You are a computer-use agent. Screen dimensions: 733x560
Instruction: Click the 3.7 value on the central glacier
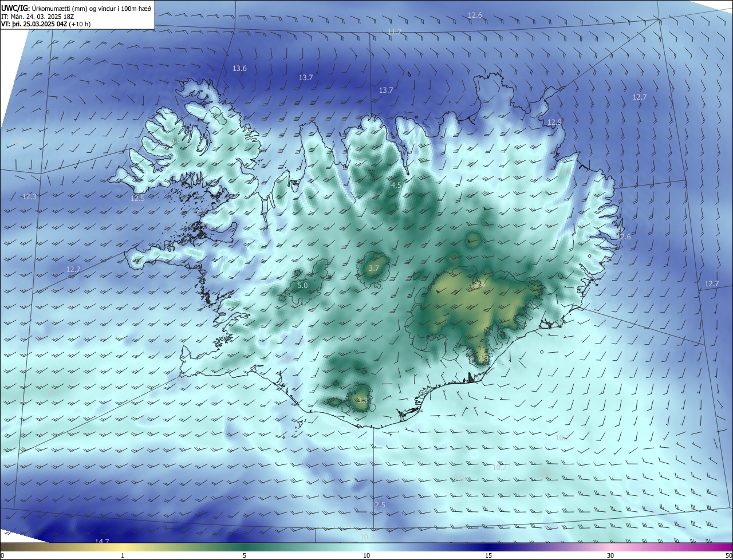374,268
